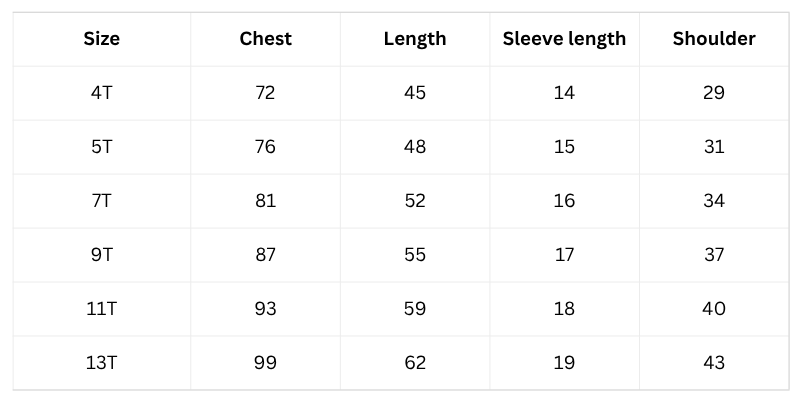Select the 4T size cell
The width and height of the screenshot is (800, 400).
click(102, 93)
